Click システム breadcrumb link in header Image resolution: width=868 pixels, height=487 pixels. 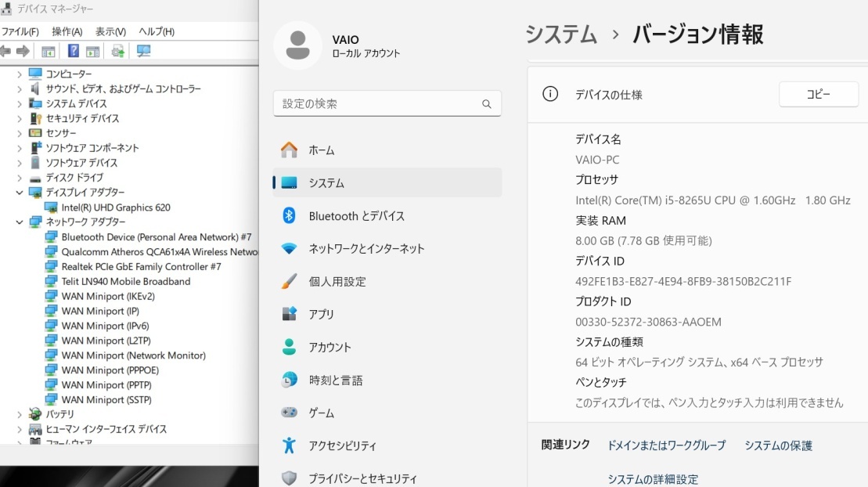click(x=561, y=34)
